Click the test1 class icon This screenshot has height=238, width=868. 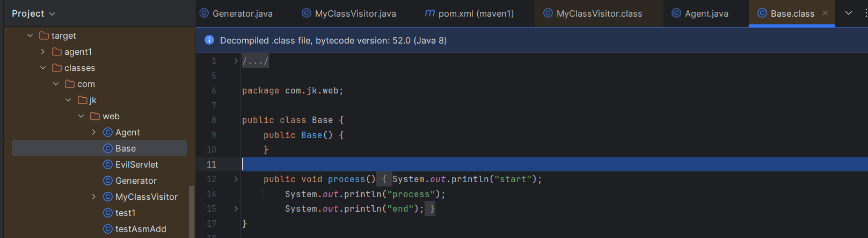[x=108, y=213]
